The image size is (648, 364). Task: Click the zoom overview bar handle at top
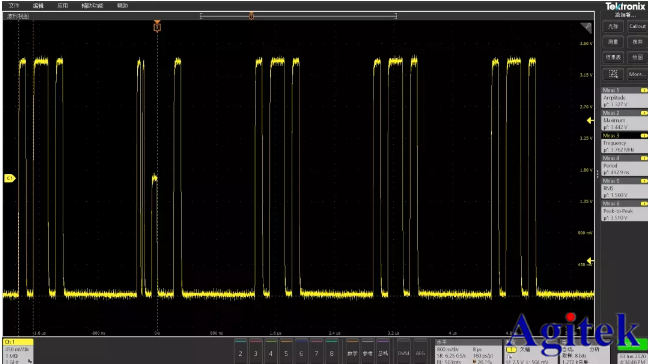click(251, 16)
